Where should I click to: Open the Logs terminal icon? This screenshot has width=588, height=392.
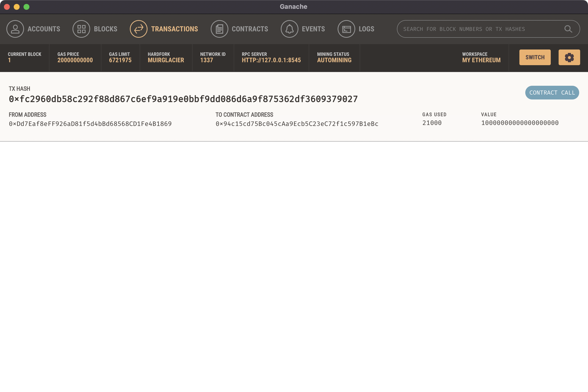point(346,29)
